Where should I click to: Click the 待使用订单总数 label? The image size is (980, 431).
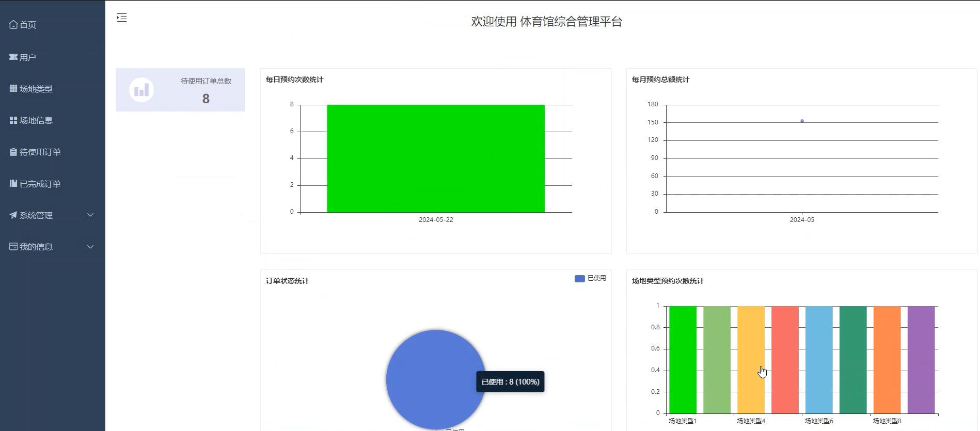206,81
